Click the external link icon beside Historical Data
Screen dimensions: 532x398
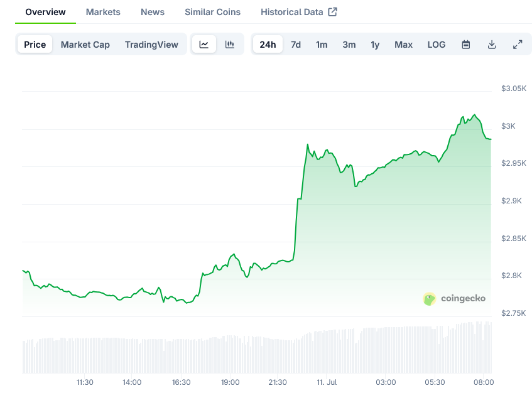click(333, 12)
